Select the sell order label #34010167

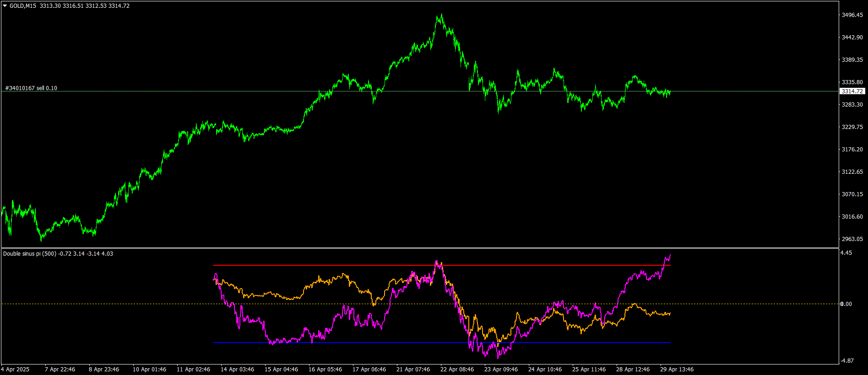[31, 88]
